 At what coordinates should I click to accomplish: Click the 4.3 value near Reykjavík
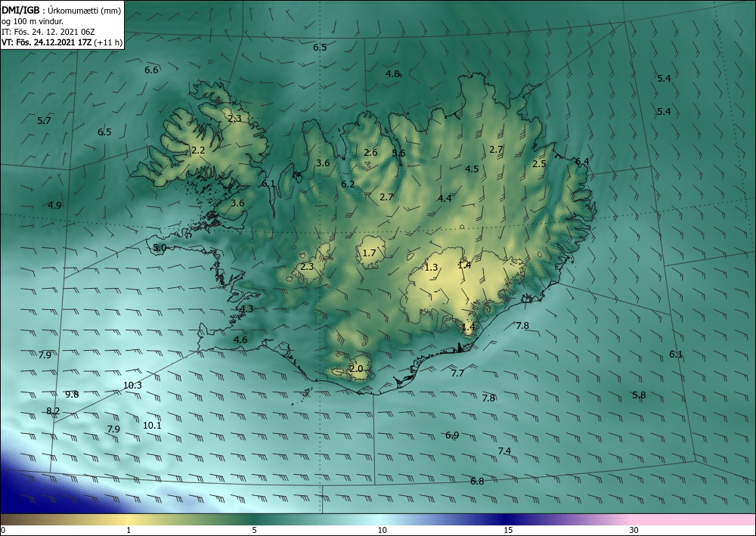[246, 309]
